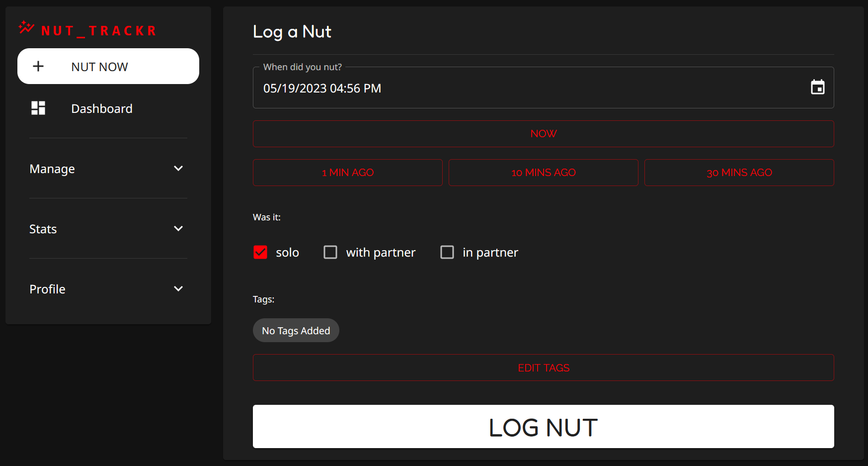Click the Profile menu label
The width and height of the screenshot is (868, 466).
[x=47, y=289]
